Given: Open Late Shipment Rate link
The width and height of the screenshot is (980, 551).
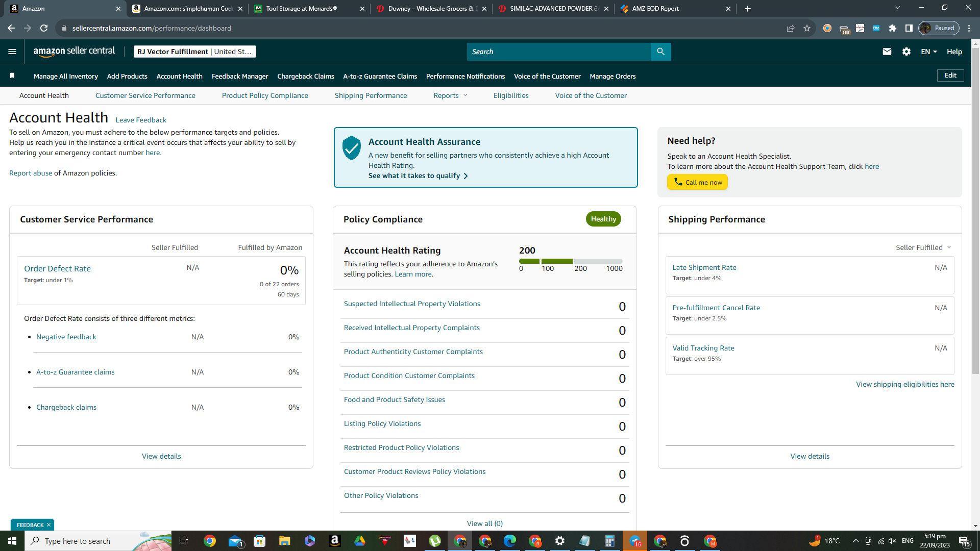Looking at the screenshot, I should point(704,267).
